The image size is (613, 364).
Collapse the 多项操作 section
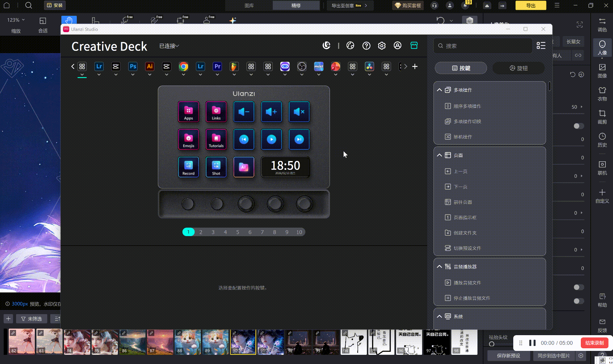tap(439, 90)
